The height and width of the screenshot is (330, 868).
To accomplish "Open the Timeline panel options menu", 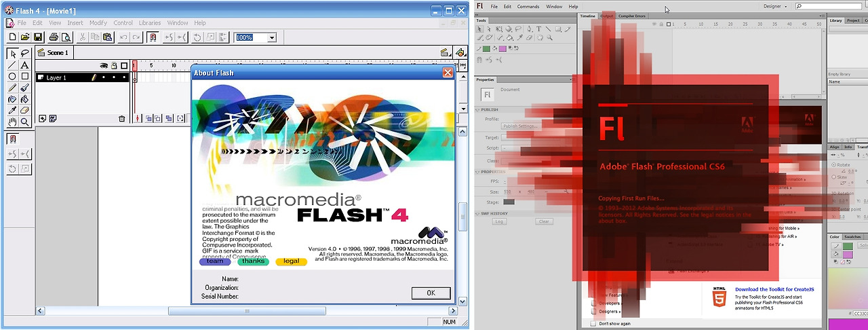I will tap(821, 16).
